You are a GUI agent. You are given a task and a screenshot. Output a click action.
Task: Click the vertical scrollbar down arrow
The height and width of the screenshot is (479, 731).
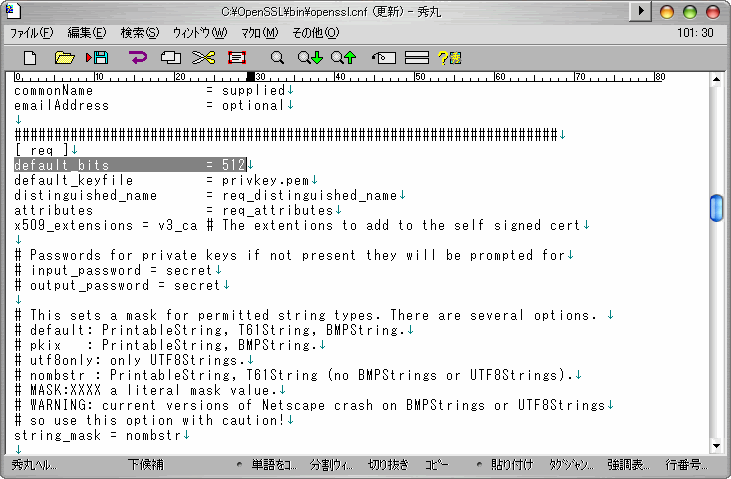pos(717,446)
